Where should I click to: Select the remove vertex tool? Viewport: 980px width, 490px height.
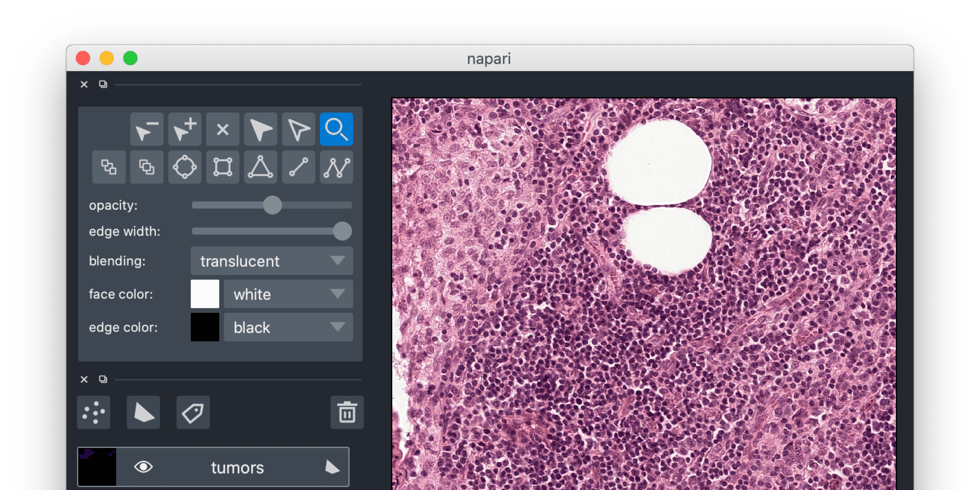click(x=146, y=129)
